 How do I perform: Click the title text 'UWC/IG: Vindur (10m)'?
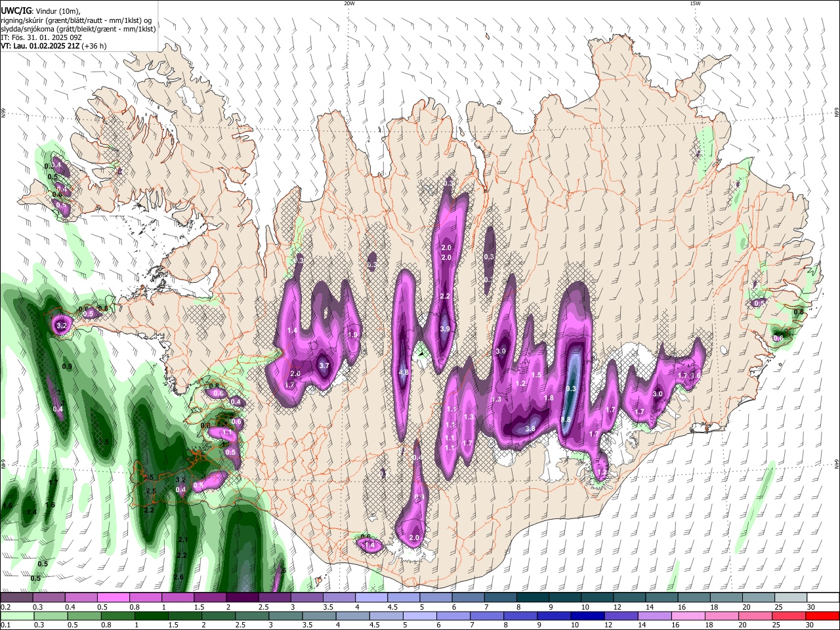tap(40, 11)
